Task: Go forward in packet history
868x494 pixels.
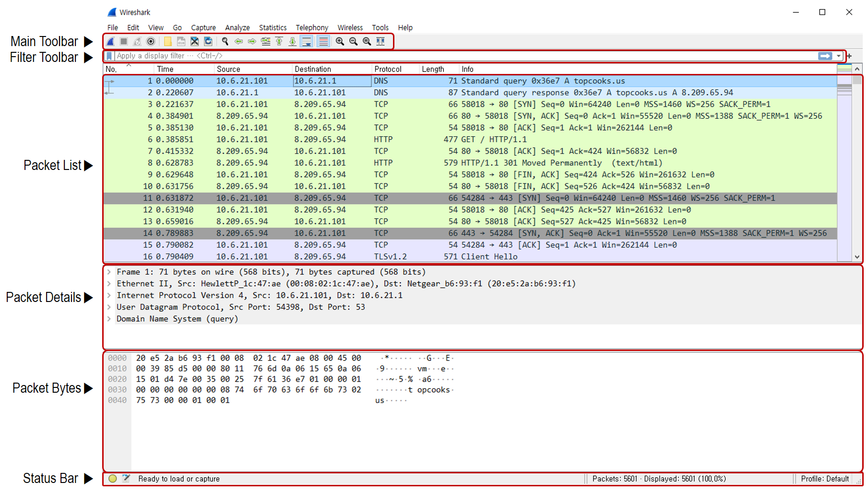Action: pyautogui.click(x=252, y=42)
